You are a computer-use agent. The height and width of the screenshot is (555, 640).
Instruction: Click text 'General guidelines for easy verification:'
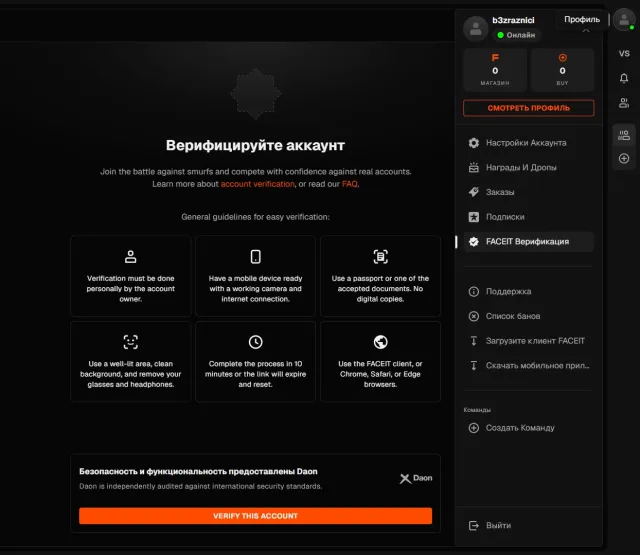pos(256,217)
